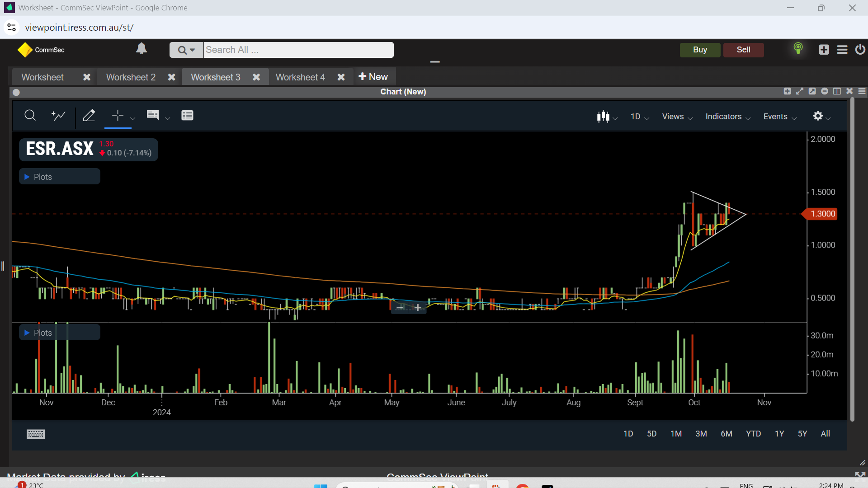
Task: Expand the price pane Plots section
Action: point(59,177)
